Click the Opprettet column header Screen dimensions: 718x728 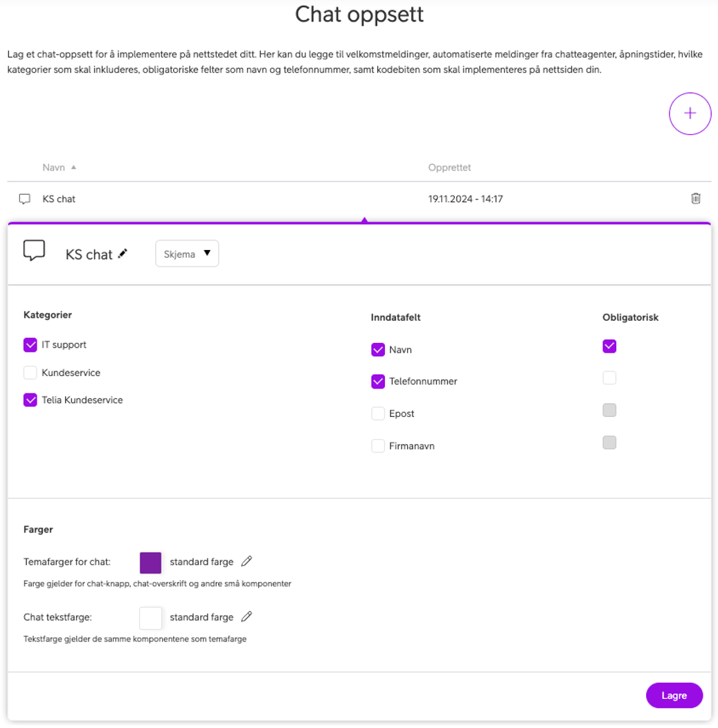pos(449,168)
